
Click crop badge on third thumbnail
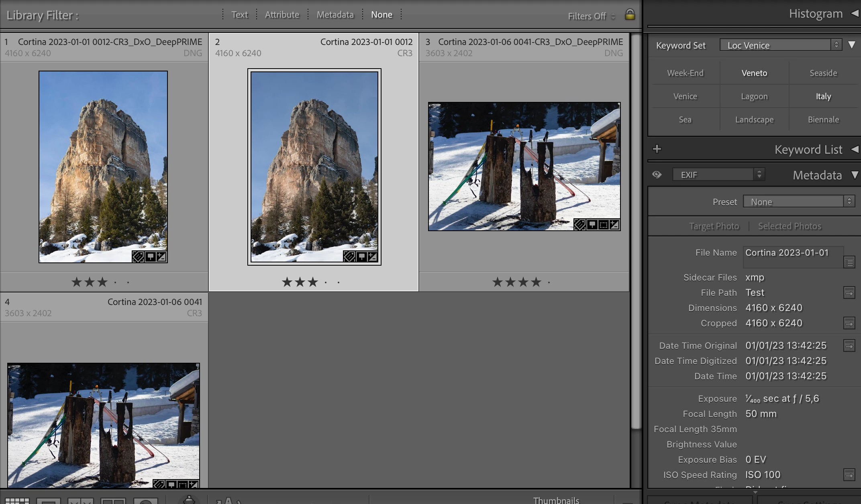tap(603, 225)
